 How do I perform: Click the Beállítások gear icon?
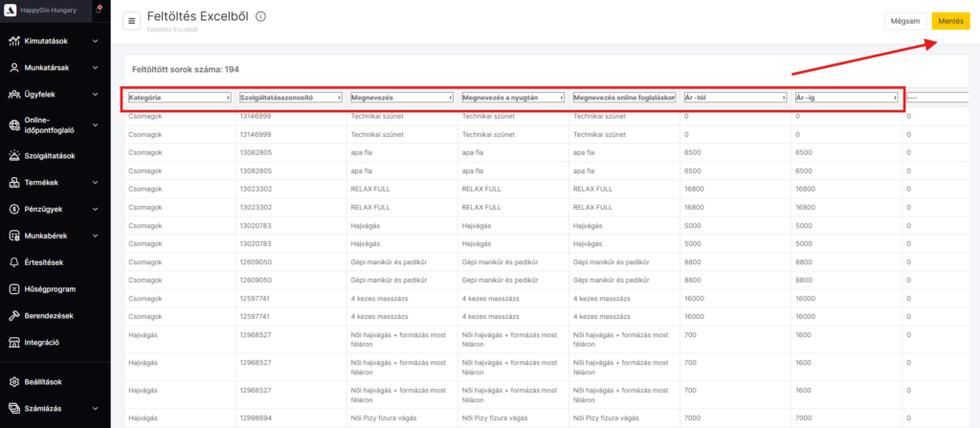coord(14,382)
